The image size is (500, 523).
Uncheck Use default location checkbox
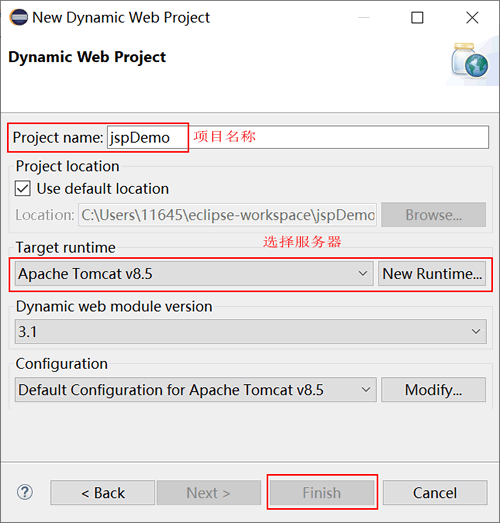23,188
